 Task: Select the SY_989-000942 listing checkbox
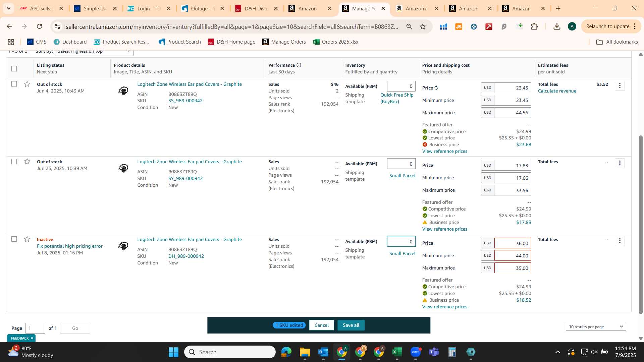tap(14, 162)
